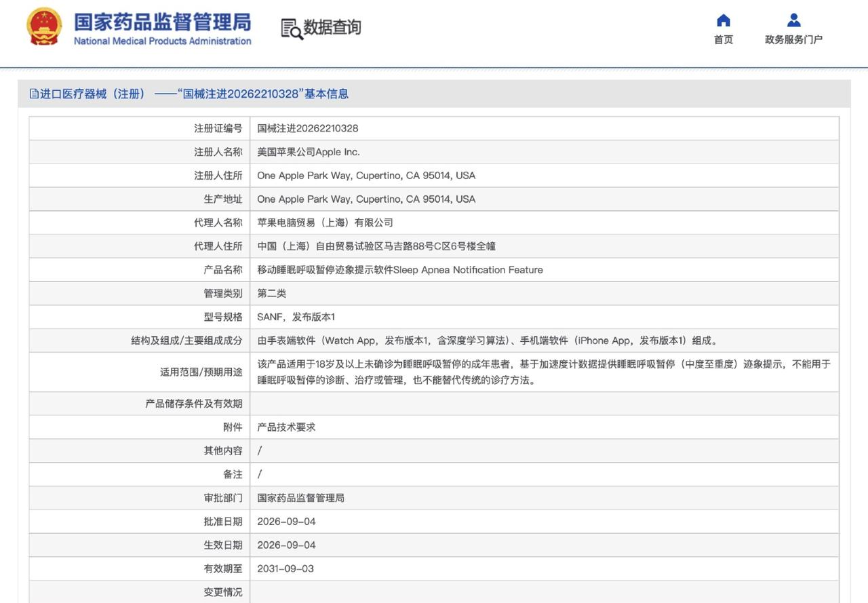868x603 pixels.
Task: Select registrant name 美国苹果公司Apple Inc.
Action: (309, 152)
